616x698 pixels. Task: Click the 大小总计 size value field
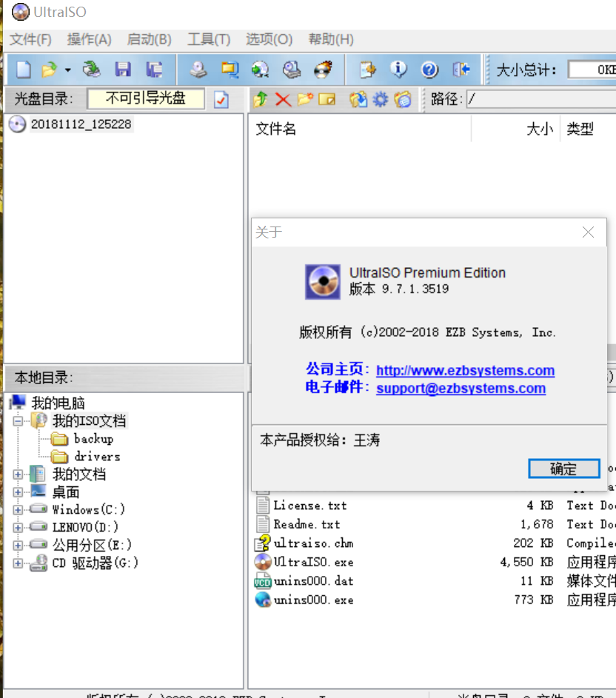[592, 70]
